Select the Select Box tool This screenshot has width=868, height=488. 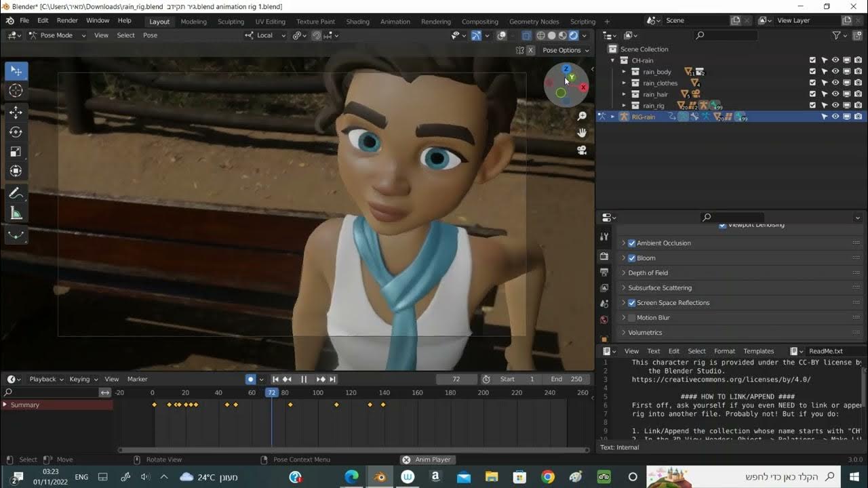tap(16, 71)
